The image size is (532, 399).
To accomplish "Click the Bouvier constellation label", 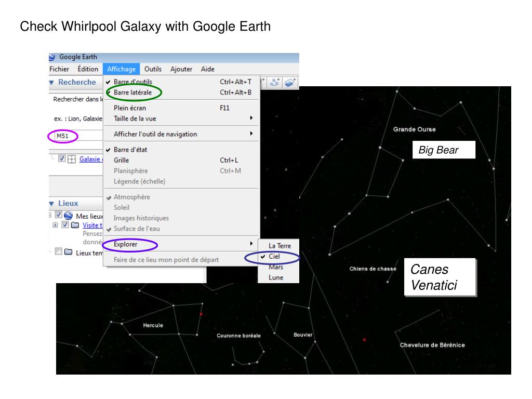I will pyautogui.click(x=303, y=335).
